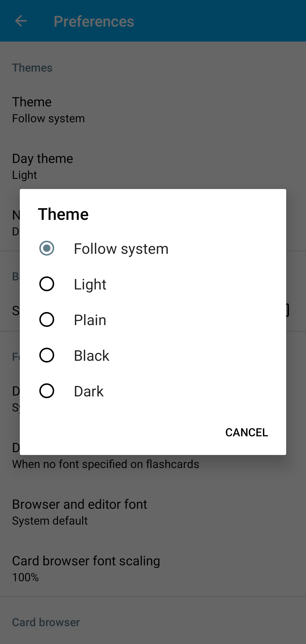Tap the Theme dialog title
The image size is (306, 644).
tap(63, 214)
